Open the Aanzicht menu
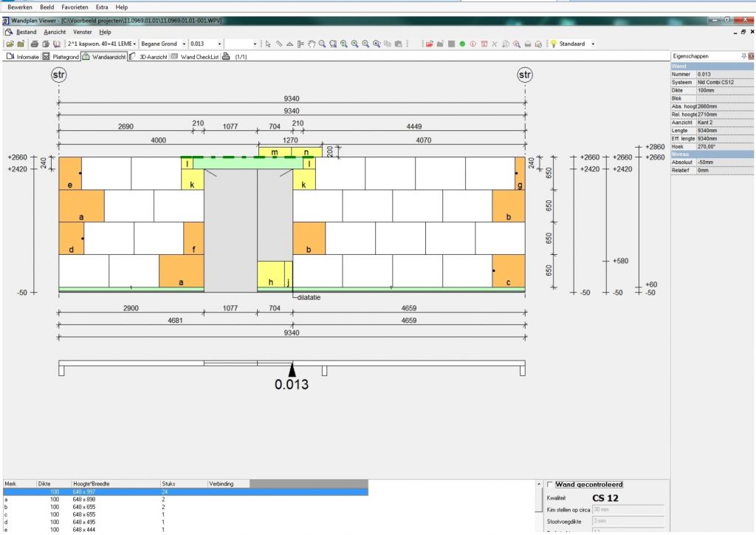 pos(55,32)
